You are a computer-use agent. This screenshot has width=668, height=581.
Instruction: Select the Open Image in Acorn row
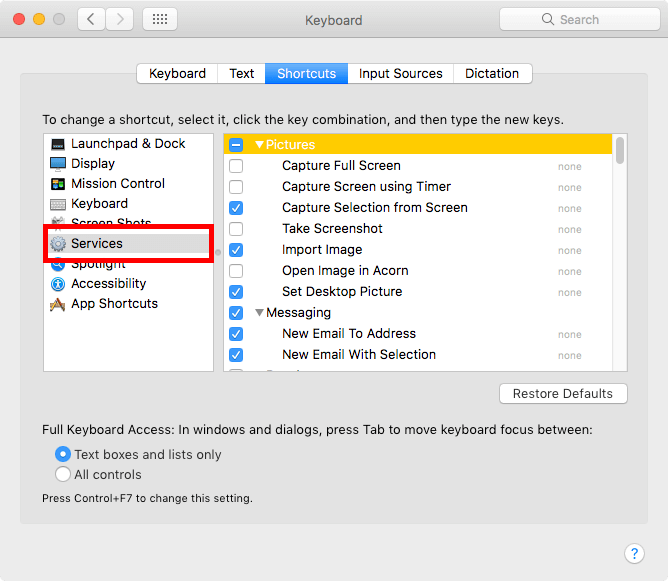click(418, 271)
